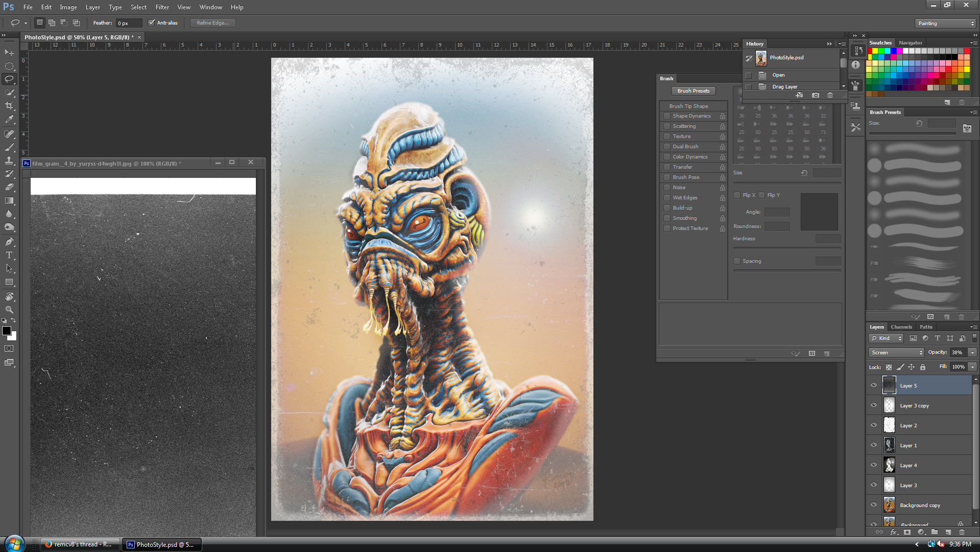Open the Image menu
This screenshot has height=552, width=980.
[68, 7]
